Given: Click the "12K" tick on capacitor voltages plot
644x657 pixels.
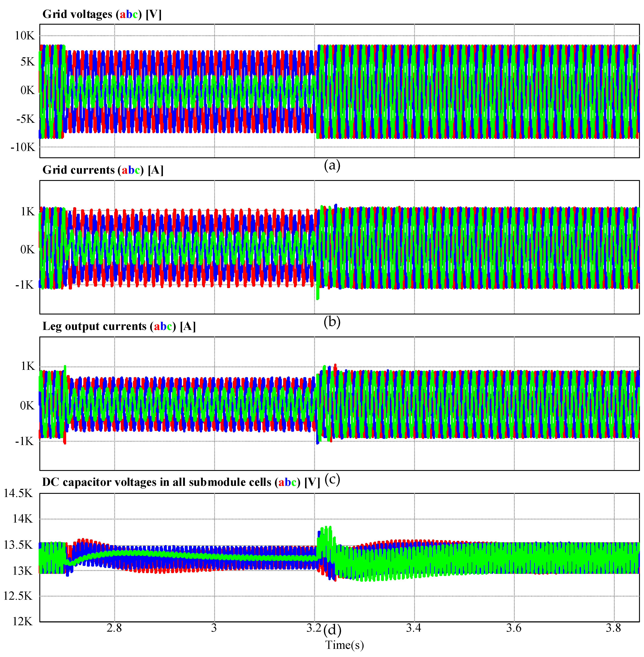Looking at the screenshot, I should (x=23, y=622).
